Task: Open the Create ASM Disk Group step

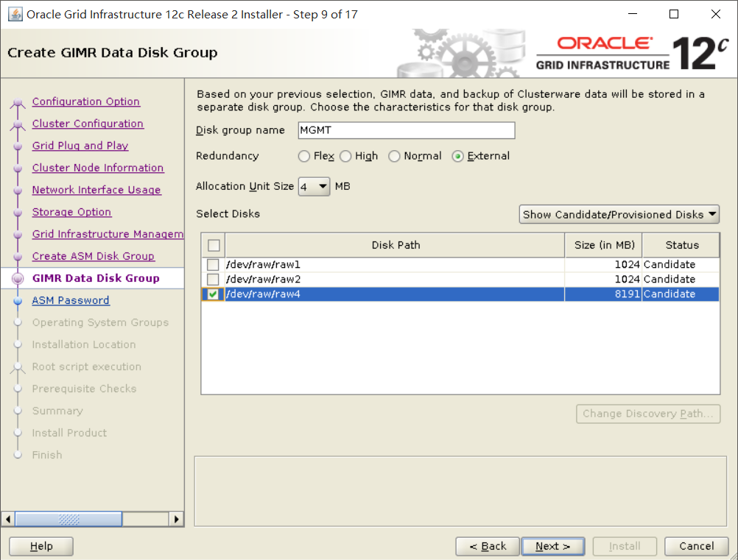Action: click(93, 256)
